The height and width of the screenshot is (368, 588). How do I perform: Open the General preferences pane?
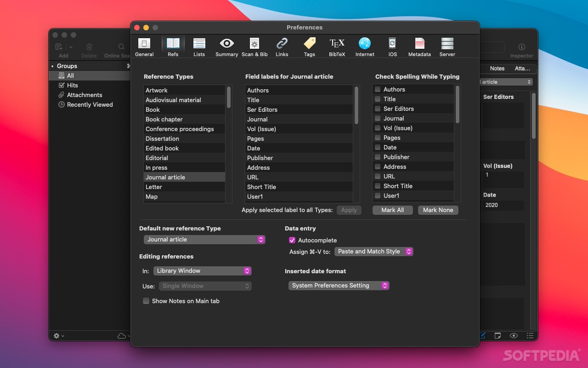pyautogui.click(x=144, y=46)
